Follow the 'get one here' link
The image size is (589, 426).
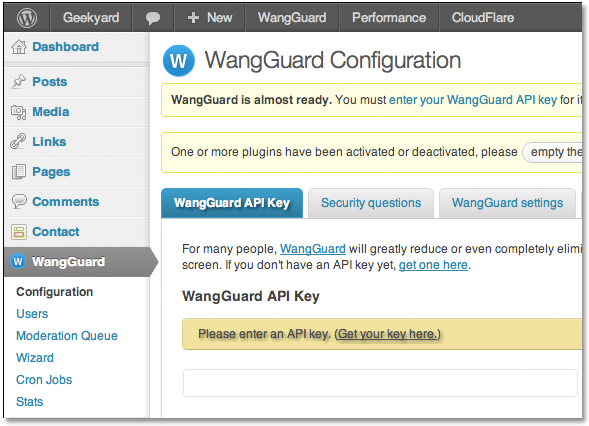[433, 265]
